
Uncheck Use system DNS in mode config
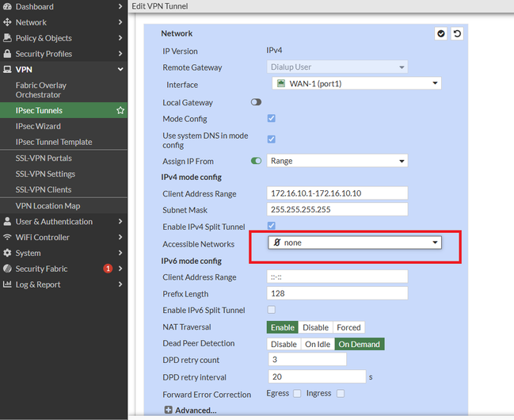[272, 139]
